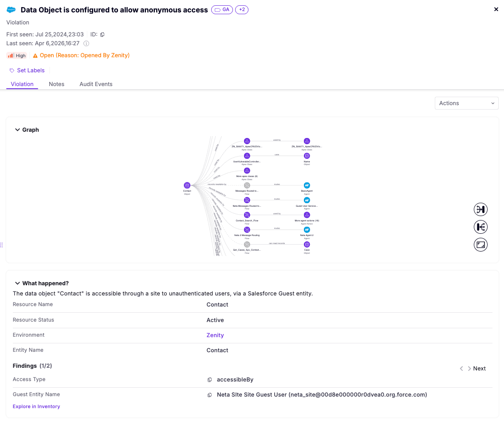Click the panel drag handle dots

coord(2,245)
